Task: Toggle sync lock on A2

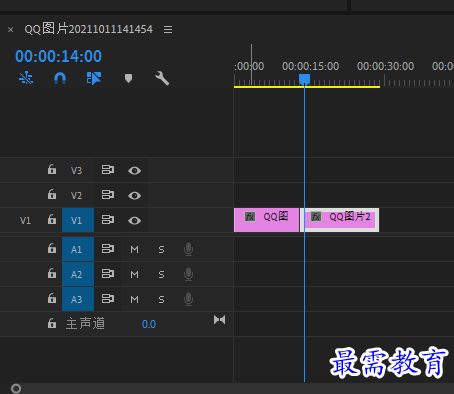Action: point(108,274)
